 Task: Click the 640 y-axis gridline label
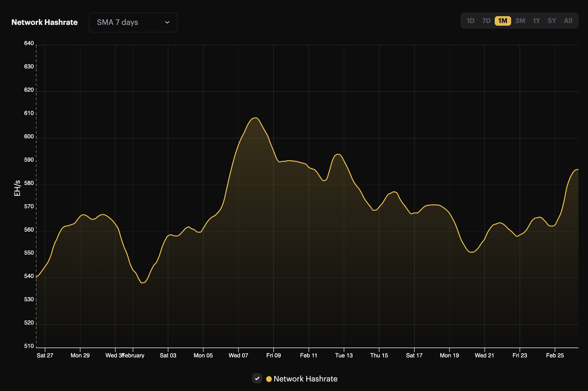(29, 43)
